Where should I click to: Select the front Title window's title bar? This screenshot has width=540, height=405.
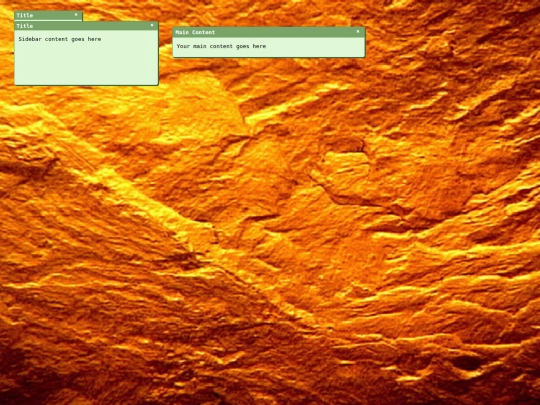pyautogui.click(x=86, y=26)
